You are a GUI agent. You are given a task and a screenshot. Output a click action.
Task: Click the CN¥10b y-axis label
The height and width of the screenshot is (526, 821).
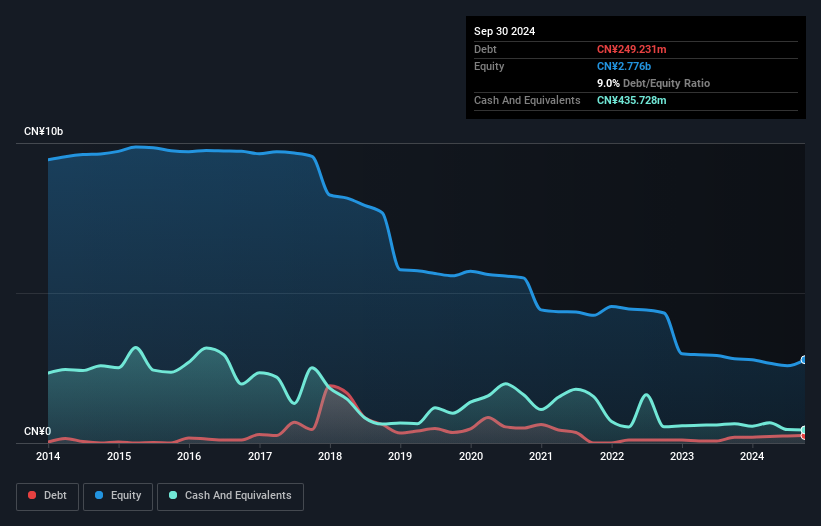click(x=43, y=131)
